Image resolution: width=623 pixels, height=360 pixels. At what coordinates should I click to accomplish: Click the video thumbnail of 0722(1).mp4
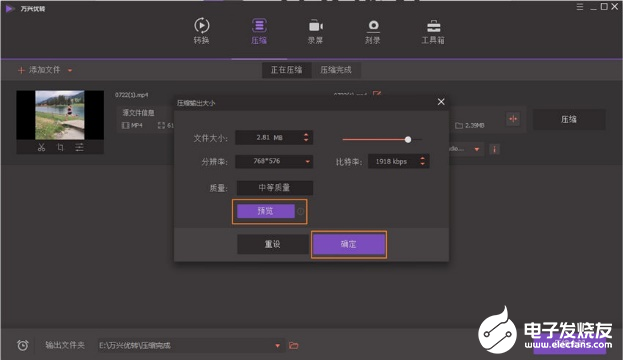point(60,115)
